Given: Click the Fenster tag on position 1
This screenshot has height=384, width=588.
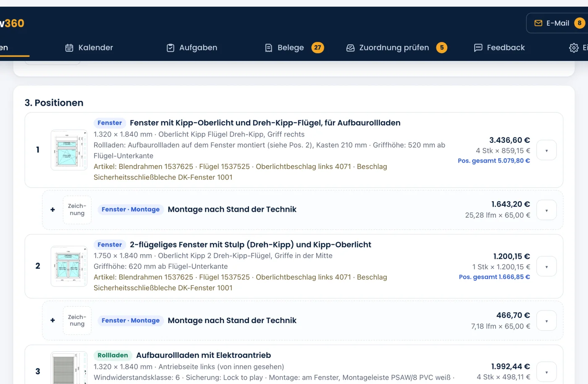Looking at the screenshot, I should pos(110,123).
